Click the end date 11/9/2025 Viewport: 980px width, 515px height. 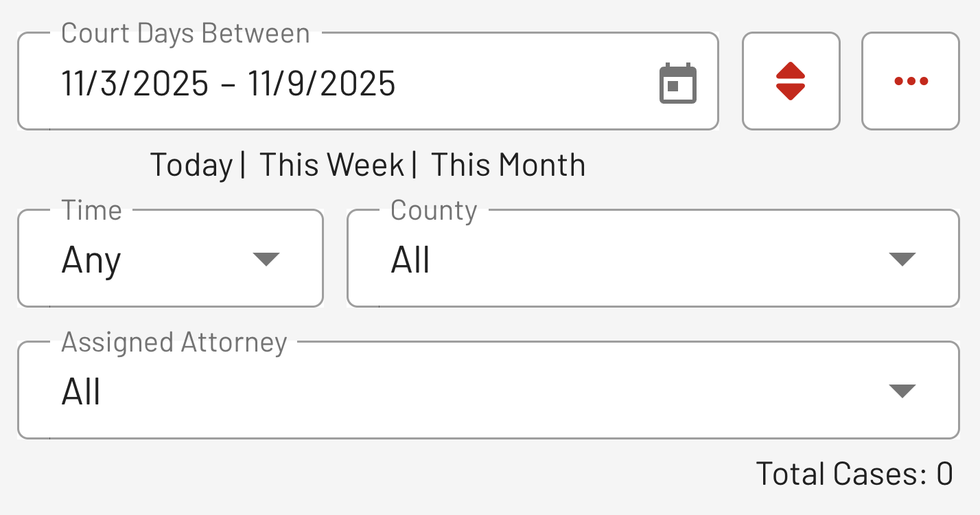[322, 84]
